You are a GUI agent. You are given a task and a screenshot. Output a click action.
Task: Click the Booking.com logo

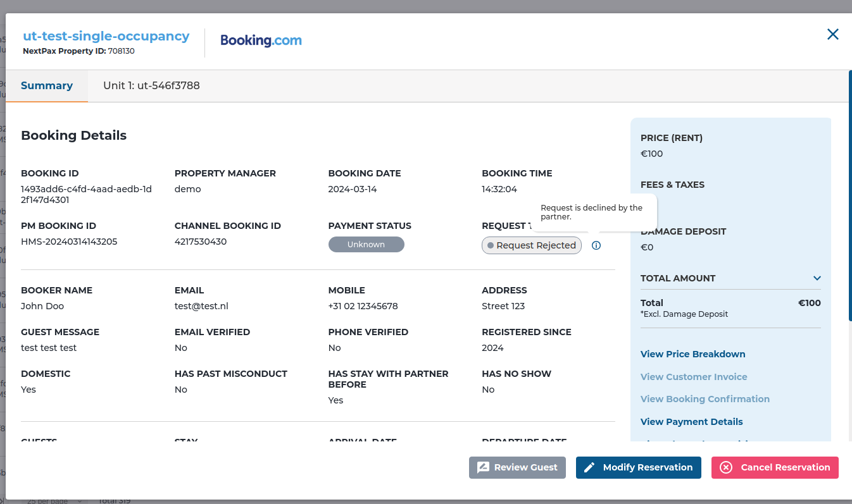pos(261,40)
